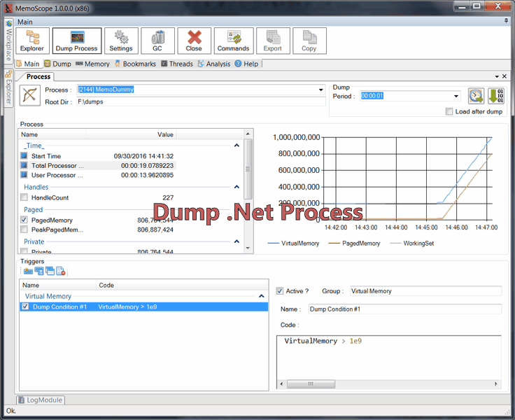Image resolution: width=515 pixels, height=420 pixels.
Task: Open Settings gear icon in toolbar
Action: tap(121, 41)
